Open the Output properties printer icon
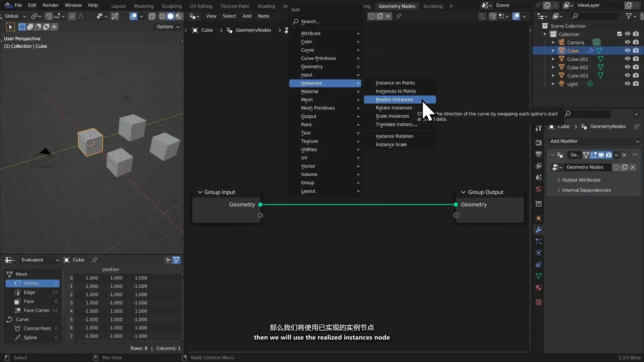Image resolution: width=644 pixels, height=362 pixels. pyautogui.click(x=538, y=154)
